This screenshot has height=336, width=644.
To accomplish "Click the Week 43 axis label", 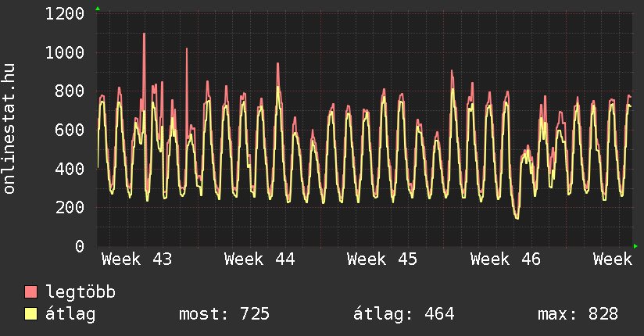I will [137, 259].
